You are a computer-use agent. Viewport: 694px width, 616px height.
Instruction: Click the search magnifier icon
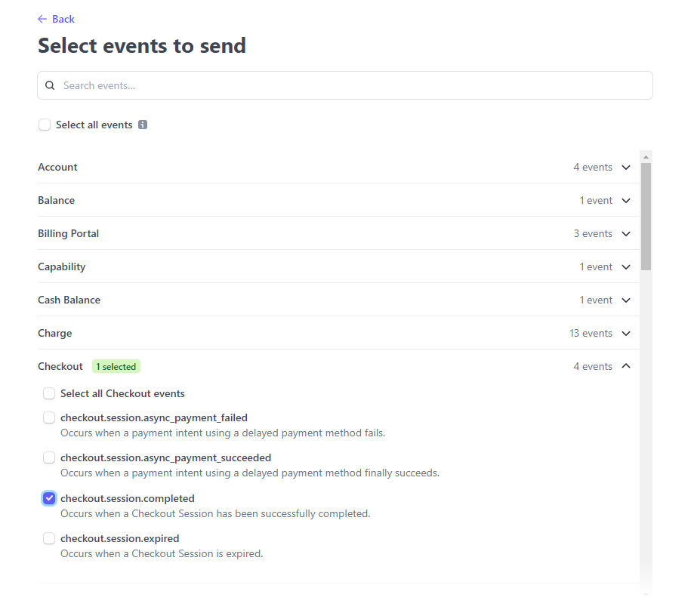tap(50, 85)
